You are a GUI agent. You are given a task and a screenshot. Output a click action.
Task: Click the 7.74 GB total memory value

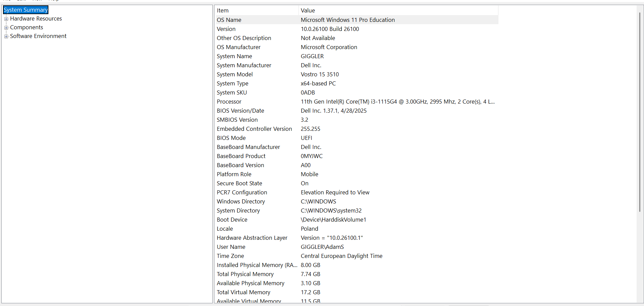tap(311, 274)
